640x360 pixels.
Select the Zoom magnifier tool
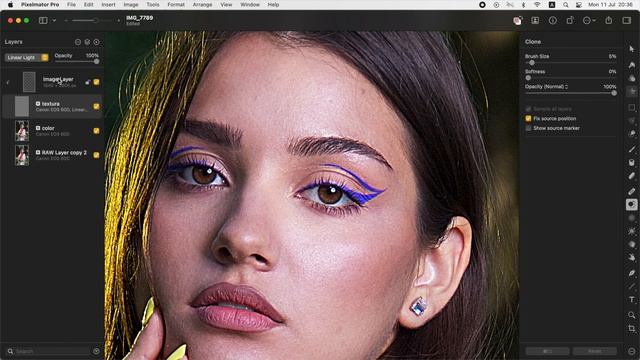(x=632, y=315)
